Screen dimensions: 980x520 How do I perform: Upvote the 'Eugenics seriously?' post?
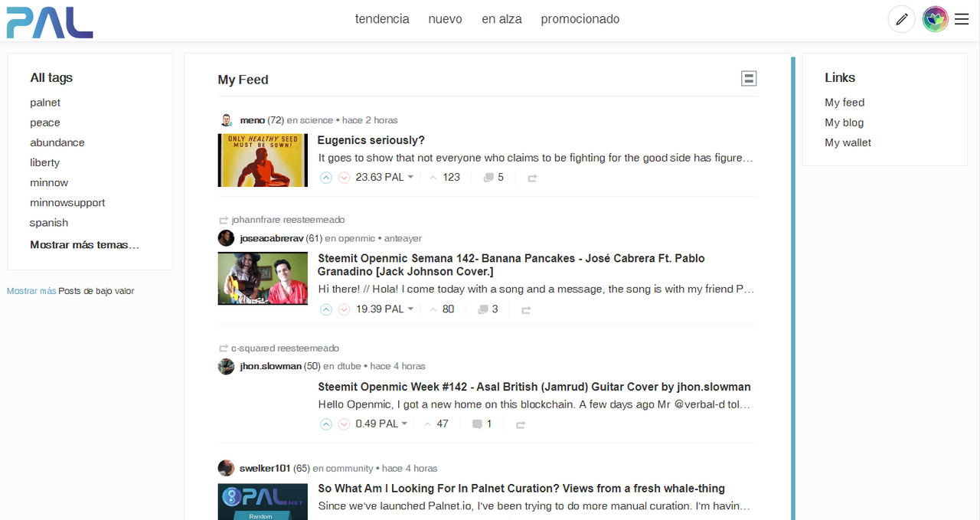click(326, 178)
